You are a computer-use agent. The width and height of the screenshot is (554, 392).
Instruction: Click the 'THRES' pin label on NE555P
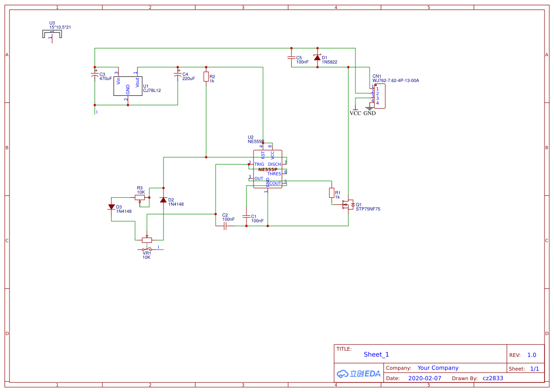(x=274, y=174)
